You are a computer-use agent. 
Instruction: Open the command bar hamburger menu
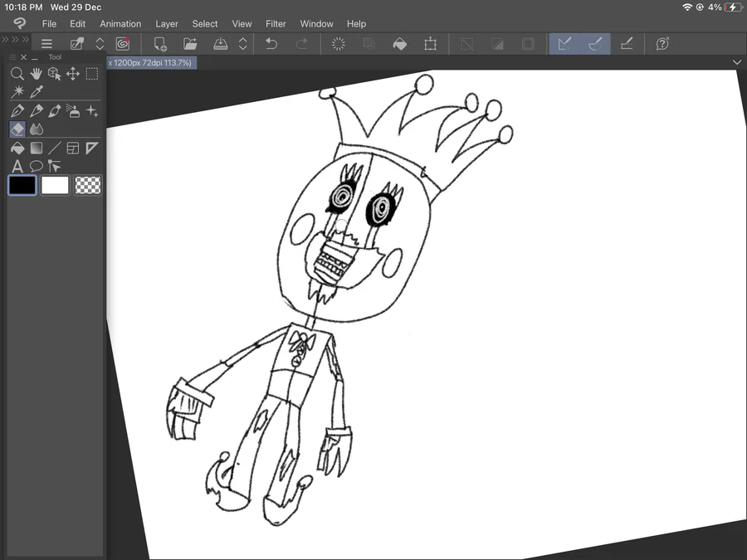tap(46, 44)
